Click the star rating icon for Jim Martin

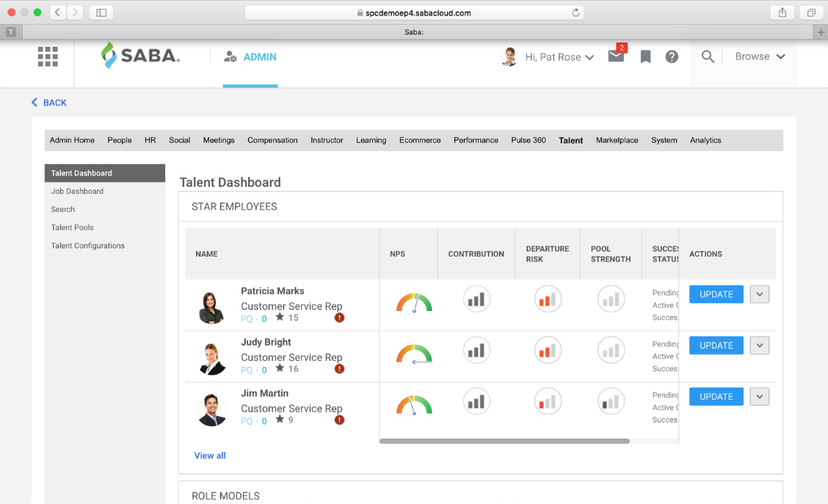[x=281, y=420]
